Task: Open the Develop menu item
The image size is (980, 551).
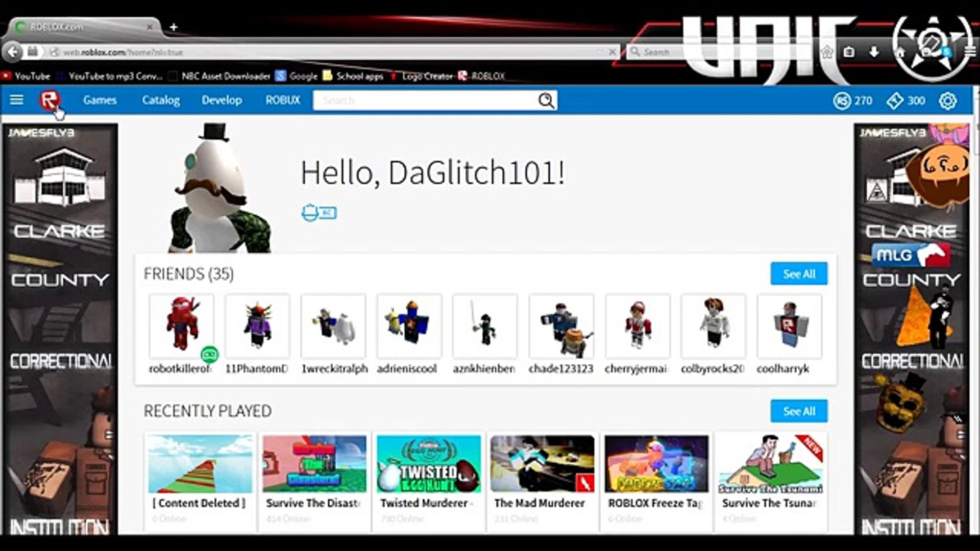Action: tap(222, 100)
